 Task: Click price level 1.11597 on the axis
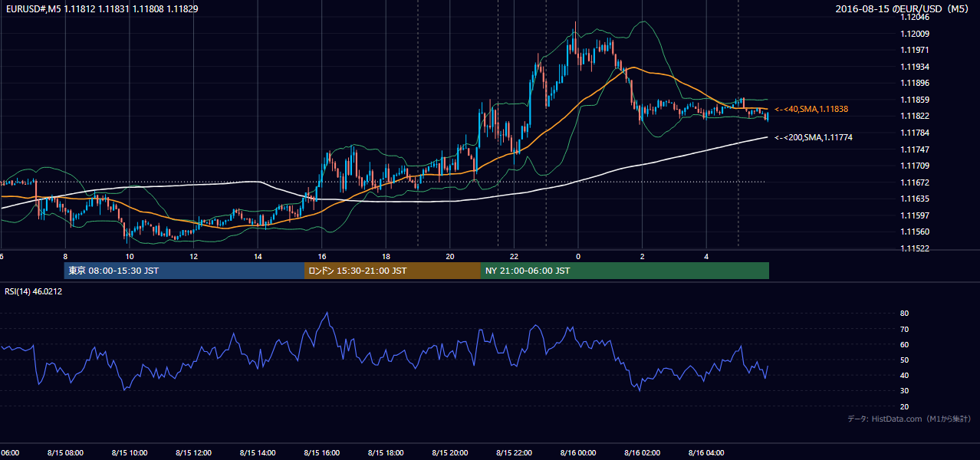(916, 215)
